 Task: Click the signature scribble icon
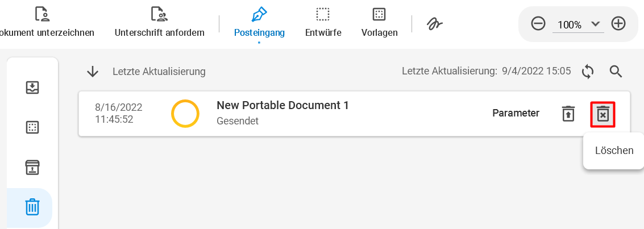tap(434, 24)
